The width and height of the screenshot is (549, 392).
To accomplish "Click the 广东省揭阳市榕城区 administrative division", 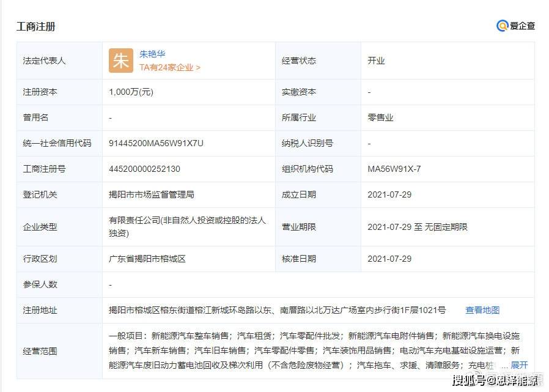I will pyautogui.click(x=147, y=259).
